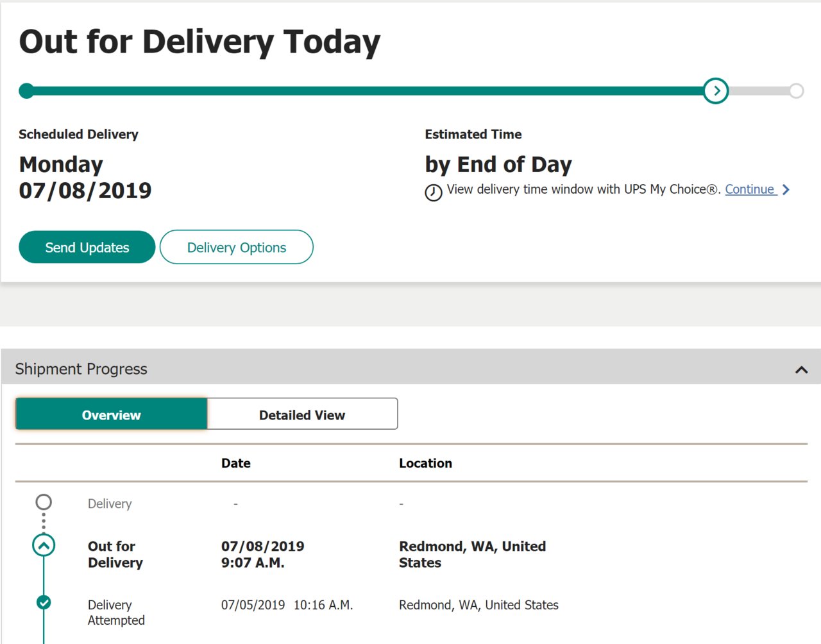Collapse the Shipment Progress panel chevron

coord(801,369)
